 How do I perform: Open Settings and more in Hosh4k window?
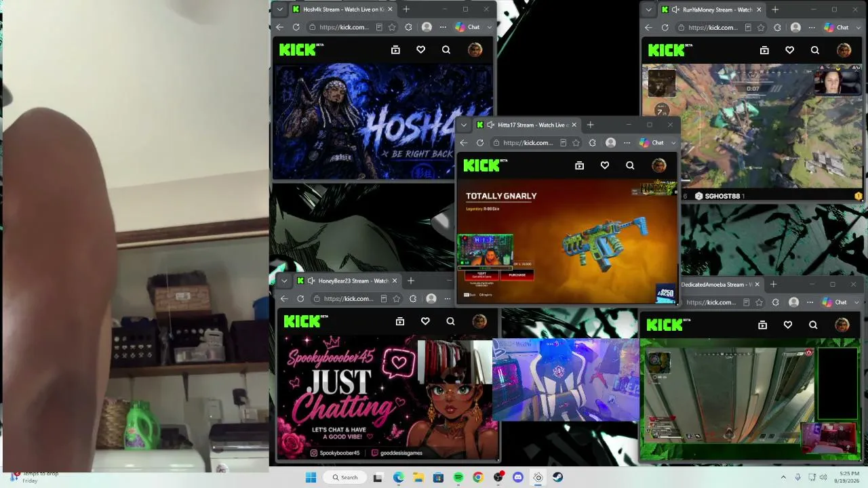pyautogui.click(x=443, y=27)
